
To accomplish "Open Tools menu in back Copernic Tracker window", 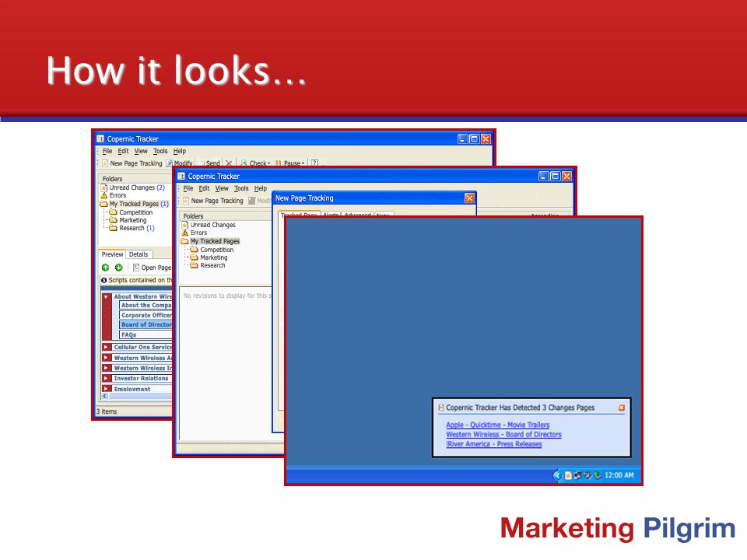I will [x=160, y=151].
